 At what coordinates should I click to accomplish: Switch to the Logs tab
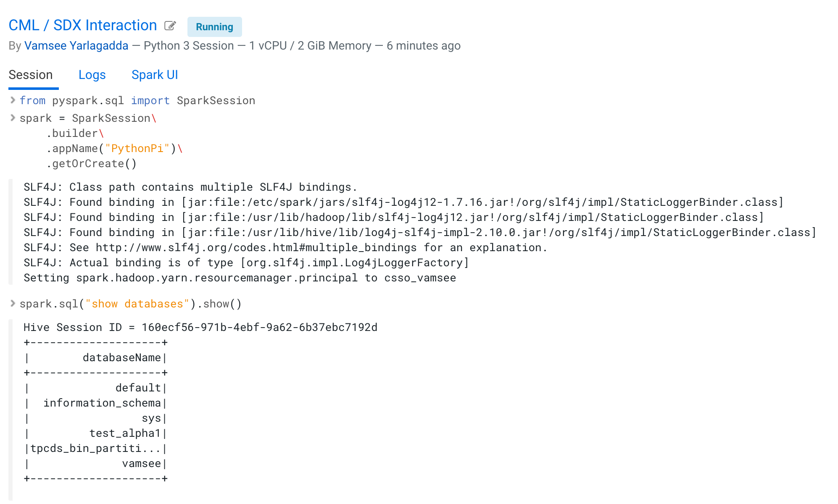point(92,75)
